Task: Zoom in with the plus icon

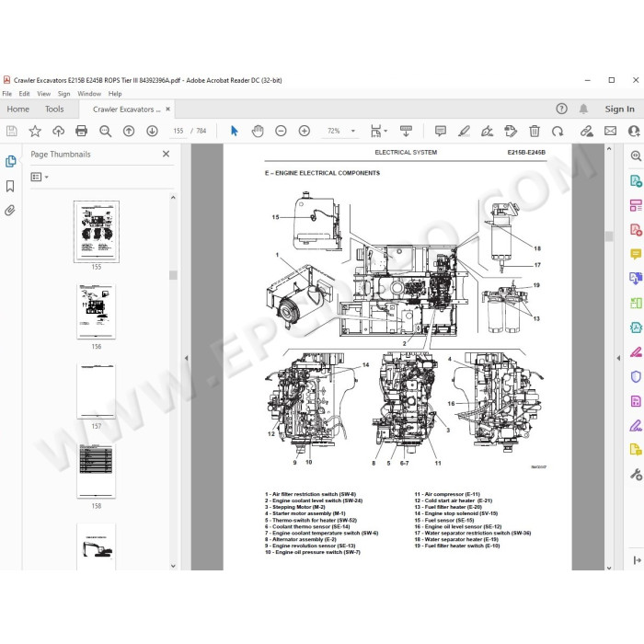Action: 304,131
